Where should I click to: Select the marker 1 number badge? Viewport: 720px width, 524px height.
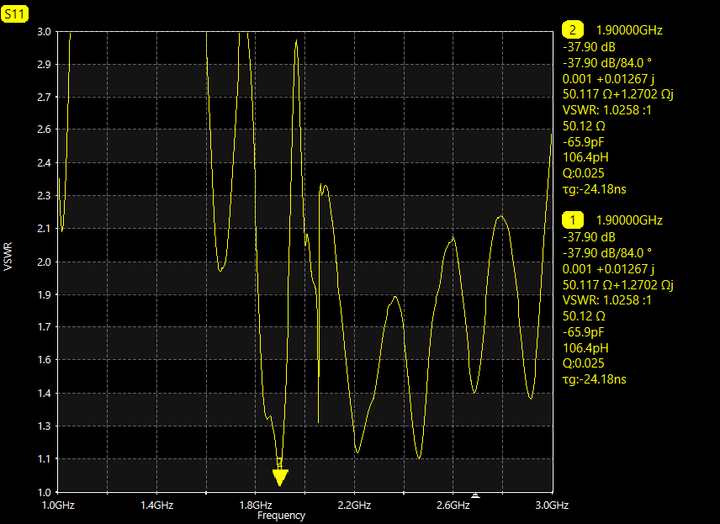(573, 220)
